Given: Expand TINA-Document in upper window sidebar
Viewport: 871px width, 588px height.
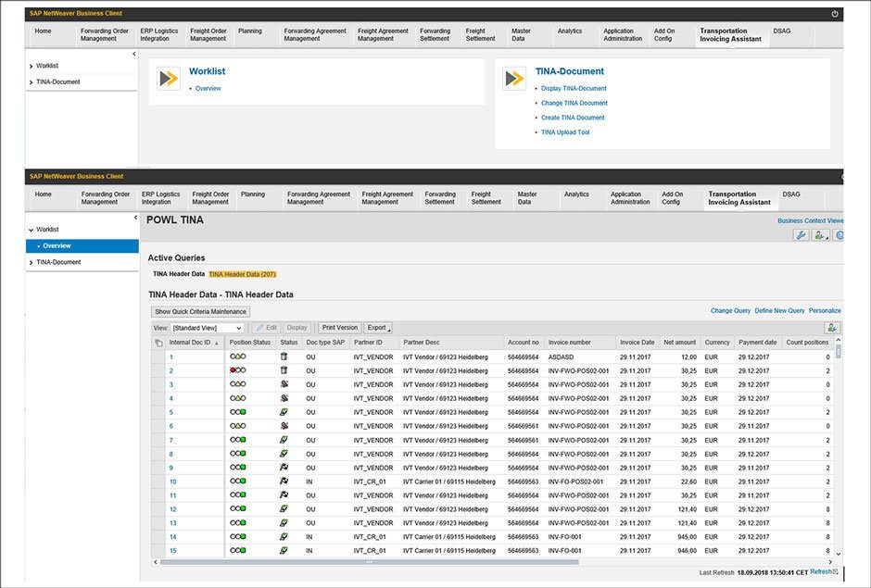Looking at the screenshot, I should point(32,82).
